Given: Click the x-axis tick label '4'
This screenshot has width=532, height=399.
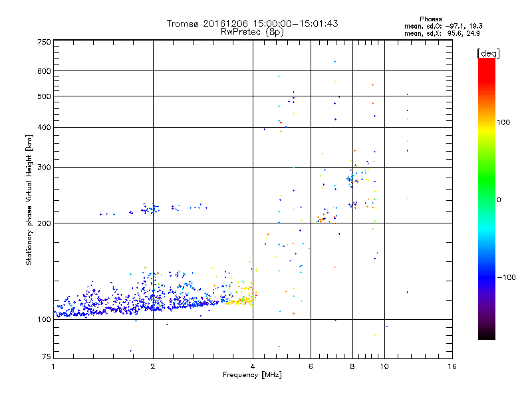Looking at the screenshot, I should (253, 366).
